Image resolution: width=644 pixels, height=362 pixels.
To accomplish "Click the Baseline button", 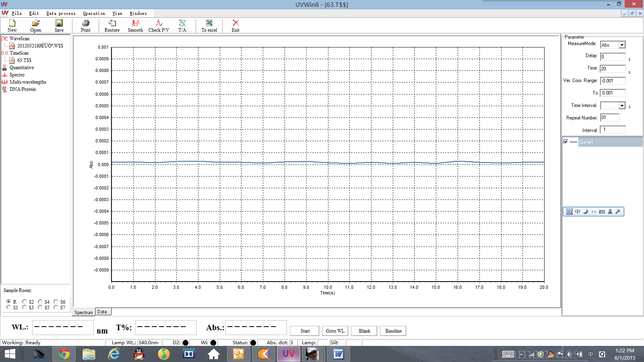I will (x=393, y=331).
